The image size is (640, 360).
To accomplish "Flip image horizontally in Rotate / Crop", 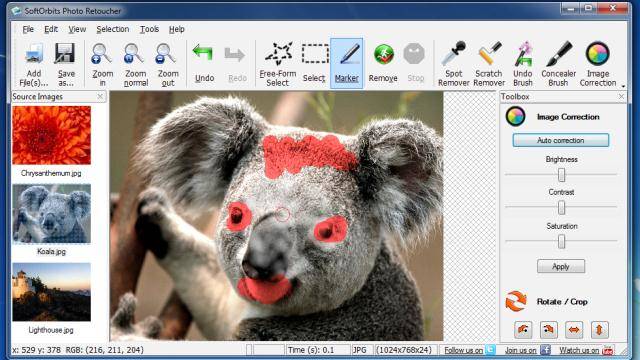I will (573, 329).
